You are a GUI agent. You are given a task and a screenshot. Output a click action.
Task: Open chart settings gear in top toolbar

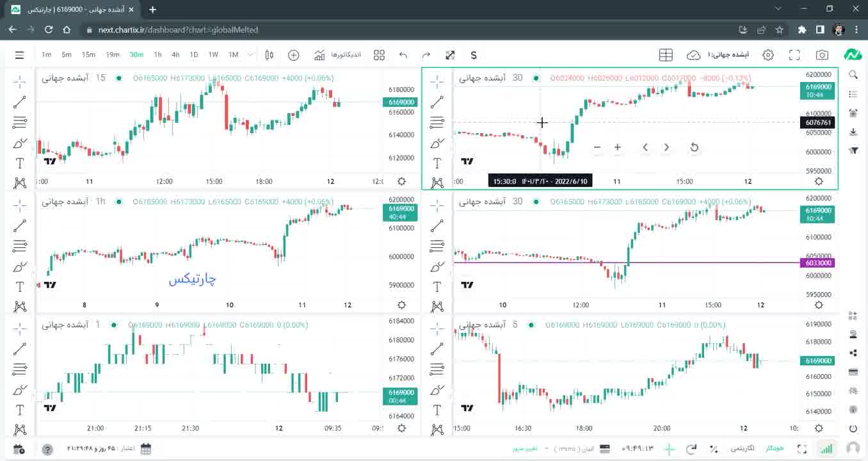point(768,55)
